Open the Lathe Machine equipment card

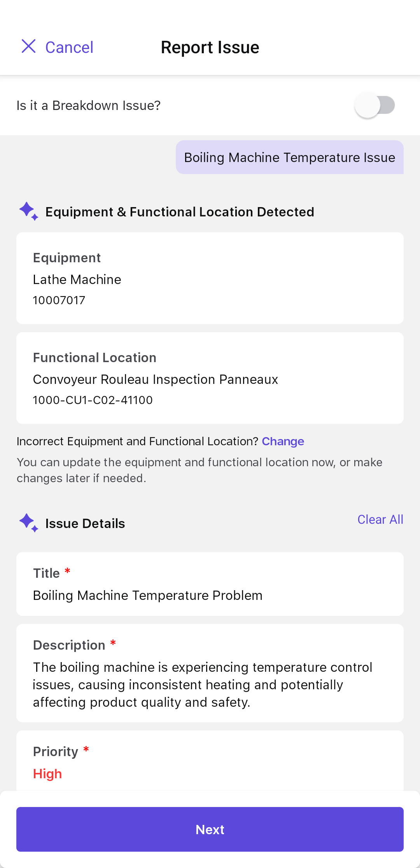[x=210, y=278]
